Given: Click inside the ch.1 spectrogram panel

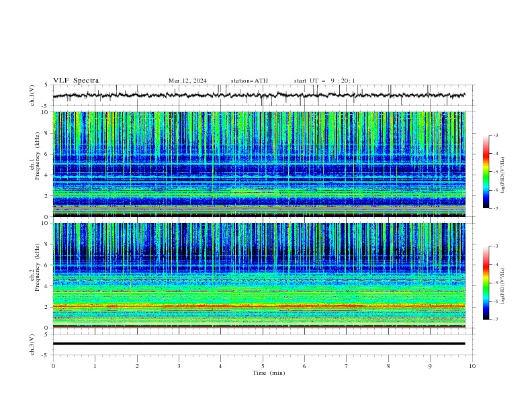Looking at the screenshot, I should 259,164.
